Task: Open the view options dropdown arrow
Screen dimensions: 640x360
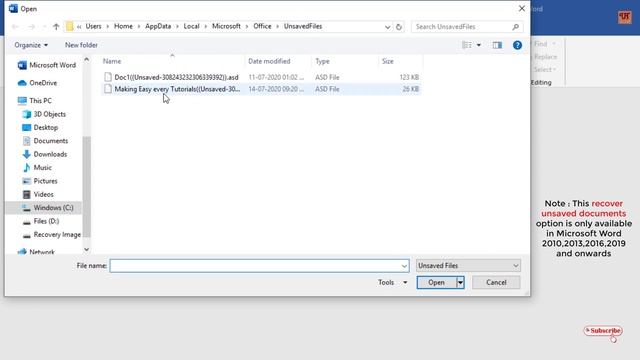Action: (x=479, y=45)
